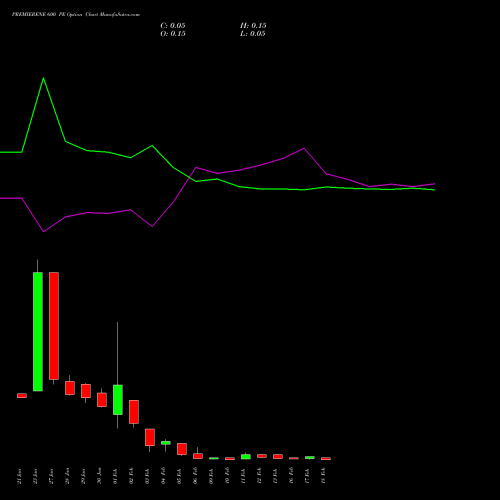500x500 pixels.
Task: Click the lowest dip of the purple line
Action: tap(43, 231)
